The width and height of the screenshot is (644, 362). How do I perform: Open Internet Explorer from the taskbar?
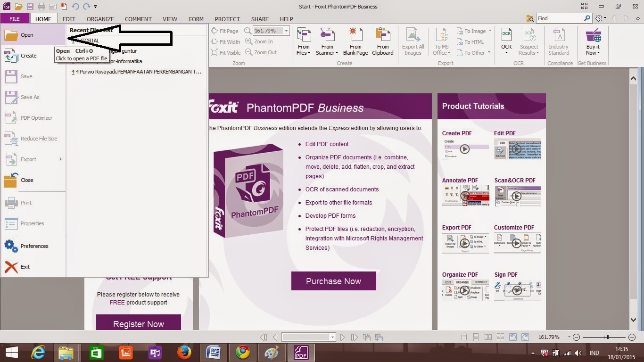tap(39, 352)
